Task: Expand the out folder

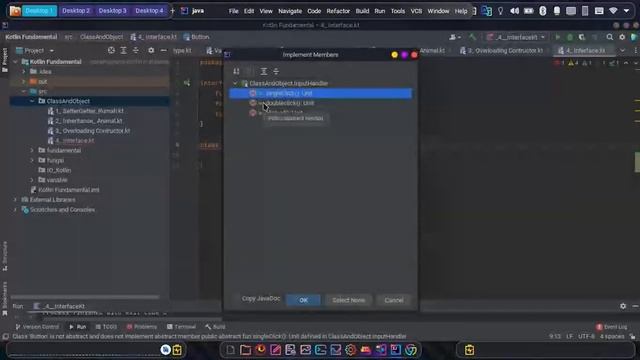Action: [x=24, y=82]
